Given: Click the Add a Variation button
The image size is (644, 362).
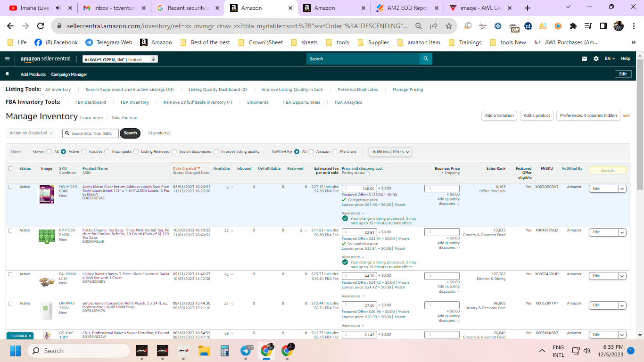Looking at the screenshot, I should (x=499, y=115).
